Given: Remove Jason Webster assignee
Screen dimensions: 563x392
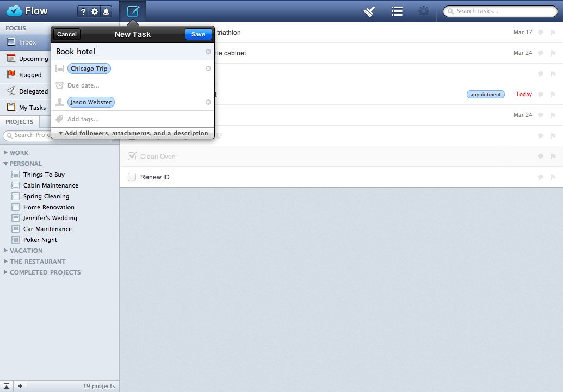Looking at the screenshot, I should pos(208,102).
